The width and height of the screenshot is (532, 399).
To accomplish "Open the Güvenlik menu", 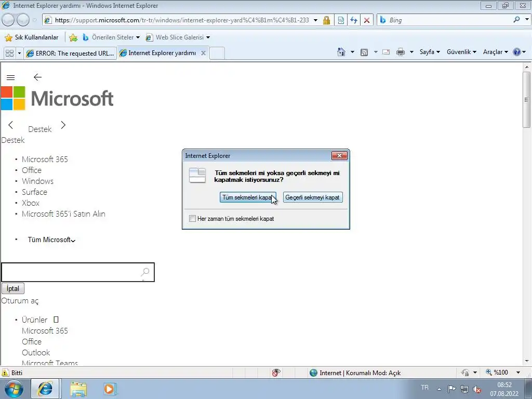I will 461,52.
